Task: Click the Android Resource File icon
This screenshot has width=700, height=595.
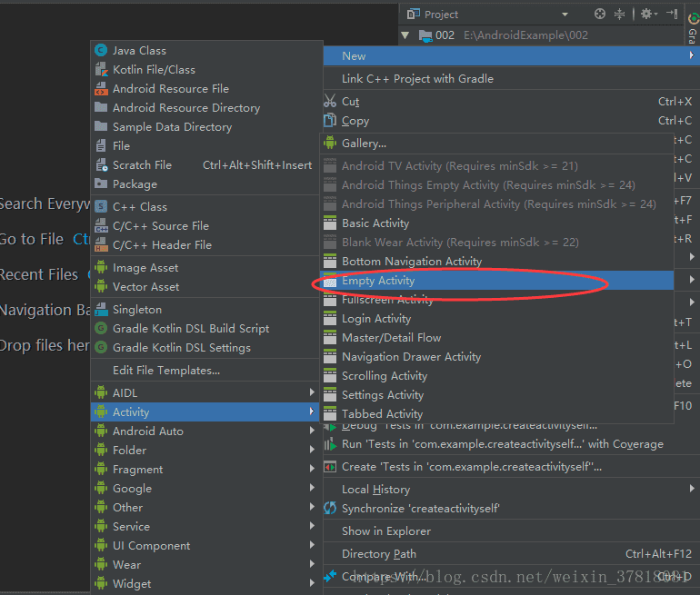Action: [x=101, y=89]
